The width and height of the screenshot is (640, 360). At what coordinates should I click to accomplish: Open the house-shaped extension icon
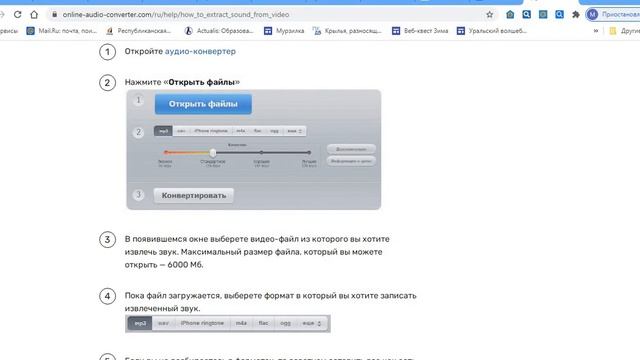coord(510,15)
